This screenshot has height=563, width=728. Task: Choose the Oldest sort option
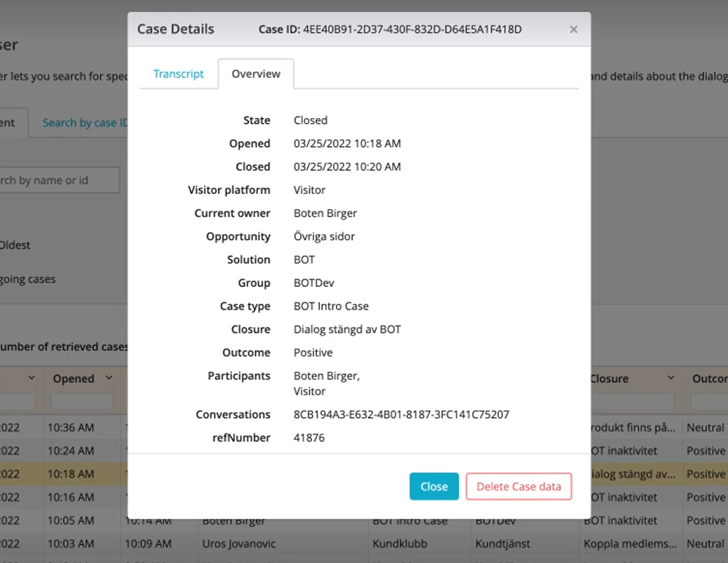pos(15,245)
